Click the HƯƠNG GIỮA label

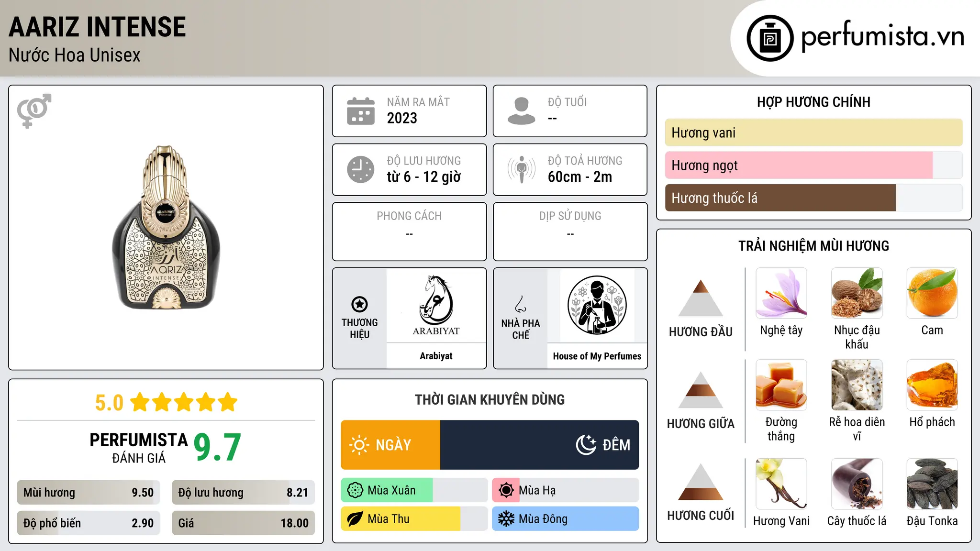tap(701, 424)
